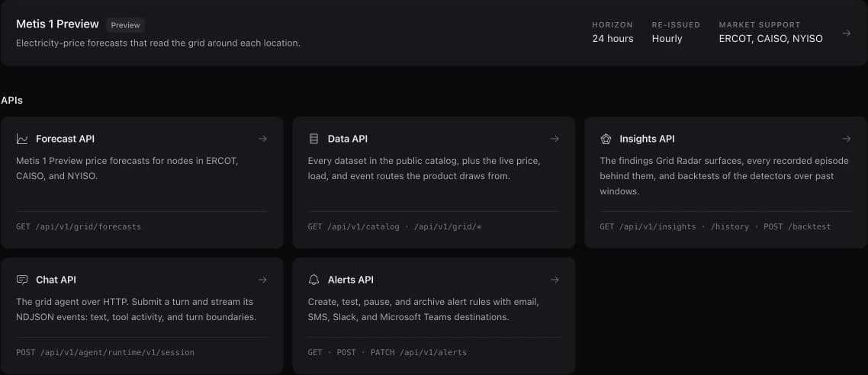
Task: Click the Electricity-price forecasts description line
Action: coord(159,43)
